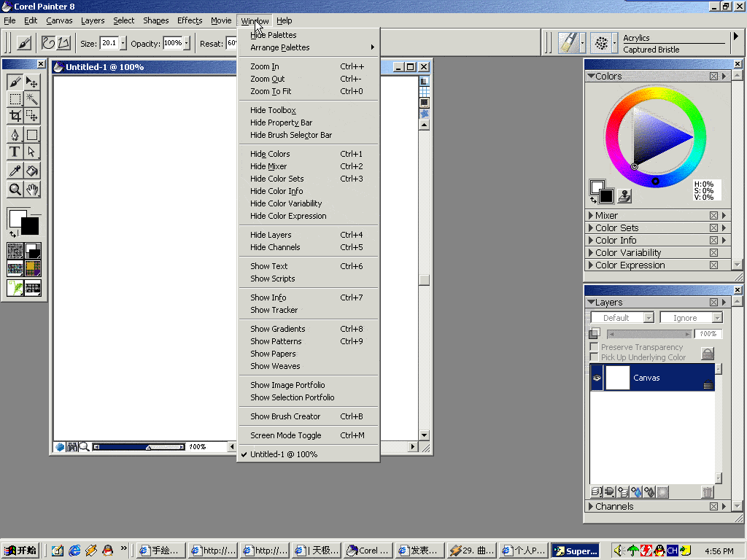The image size is (747, 560).
Task: Select the Magnifier tool
Action: (x=15, y=189)
